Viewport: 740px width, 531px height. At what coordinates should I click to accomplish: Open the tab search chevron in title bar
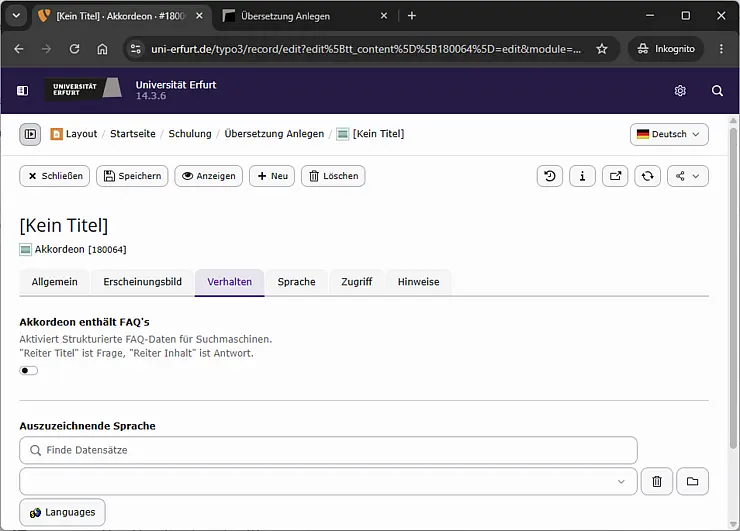pos(16,16)
